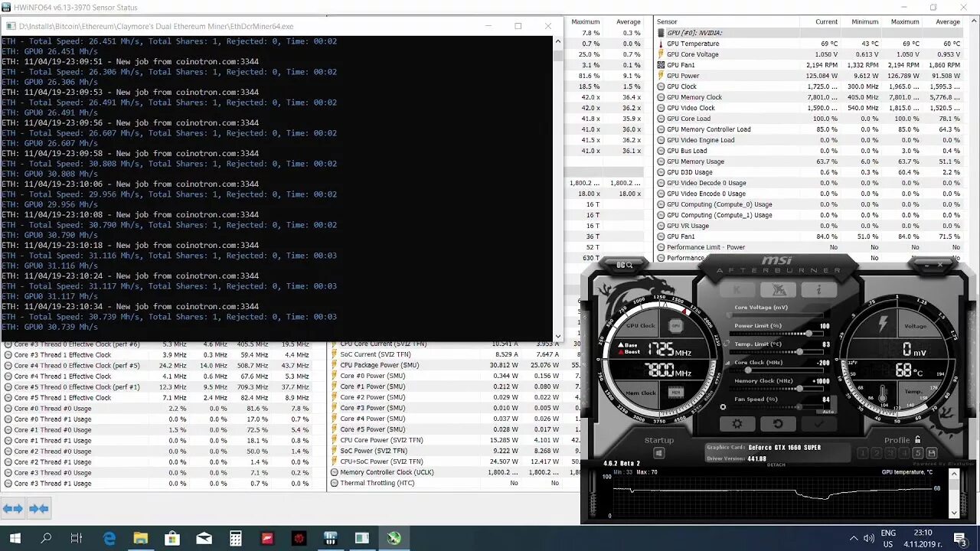Open File Explorer from taskbar
980x551 pixels.
tap(141, 538)
